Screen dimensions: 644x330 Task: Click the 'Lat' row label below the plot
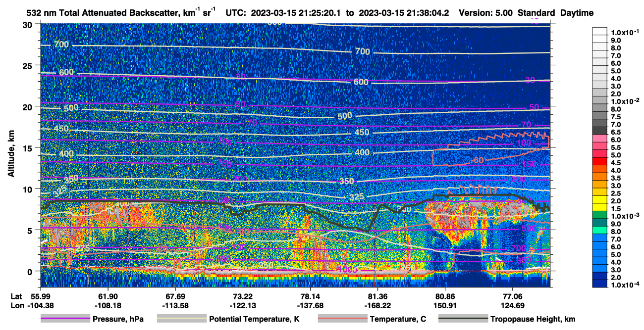16,296
